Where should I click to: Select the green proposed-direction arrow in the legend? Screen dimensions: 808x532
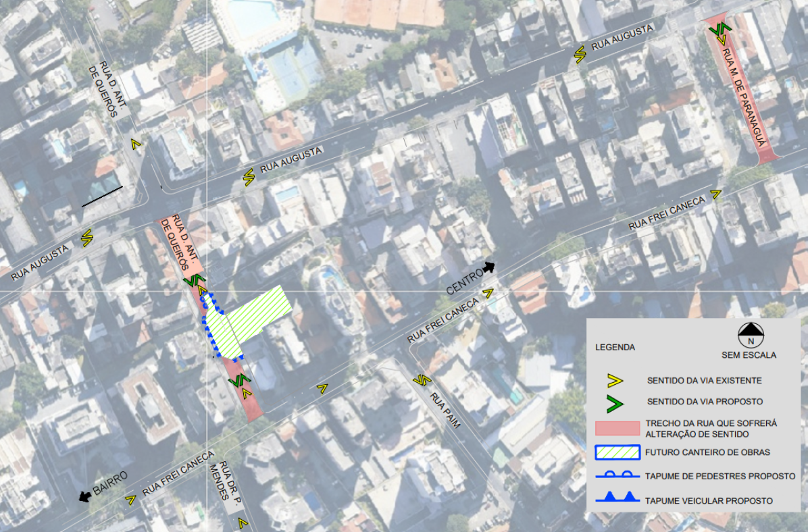pyautogui.click(x=615, y=404)
